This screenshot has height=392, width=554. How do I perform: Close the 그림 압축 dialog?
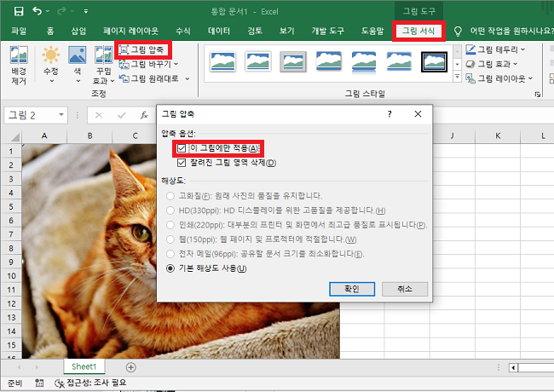(x=418, y=114)
